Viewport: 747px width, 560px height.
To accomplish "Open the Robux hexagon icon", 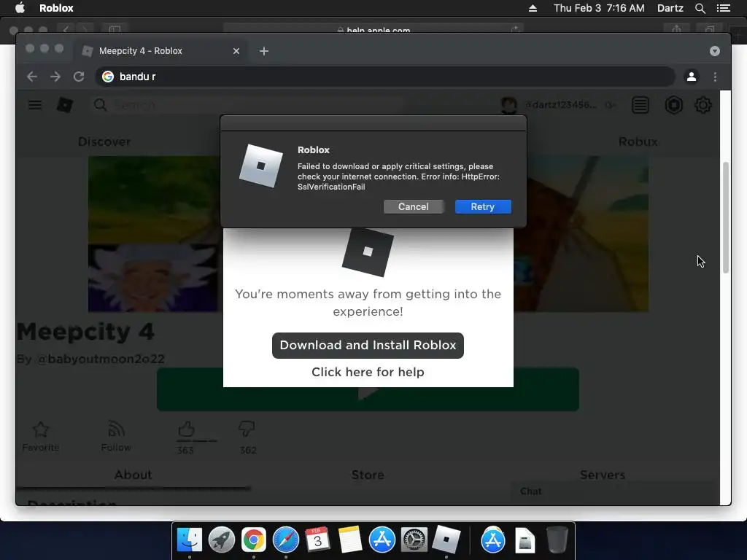I will tap(673, 105).
